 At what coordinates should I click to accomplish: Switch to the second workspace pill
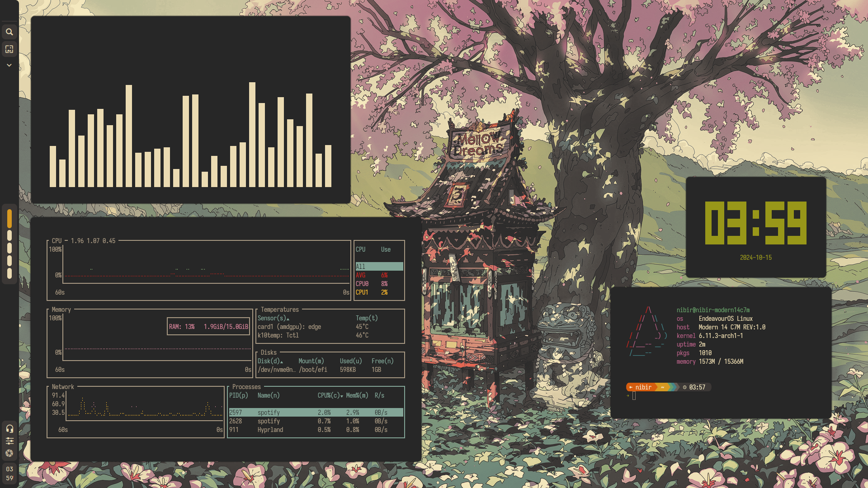click(x=9, y=235)
